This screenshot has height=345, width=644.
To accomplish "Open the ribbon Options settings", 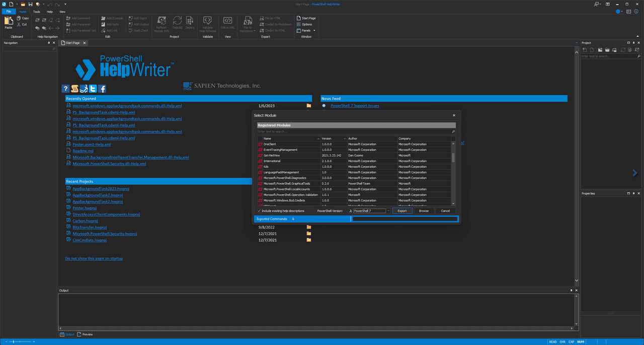I will click(304, 24).
